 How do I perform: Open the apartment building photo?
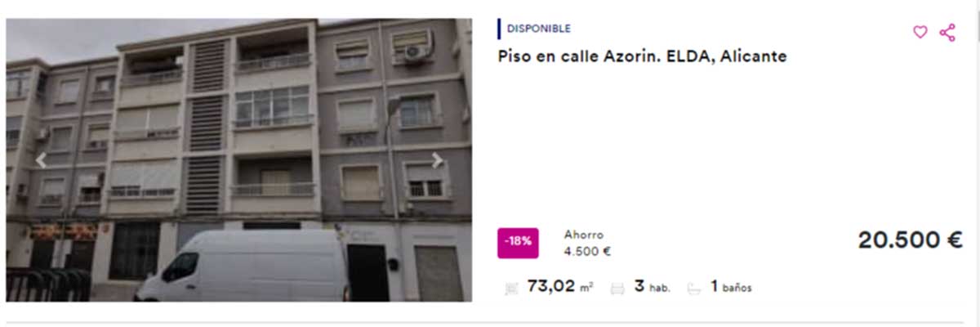point(238,160)
